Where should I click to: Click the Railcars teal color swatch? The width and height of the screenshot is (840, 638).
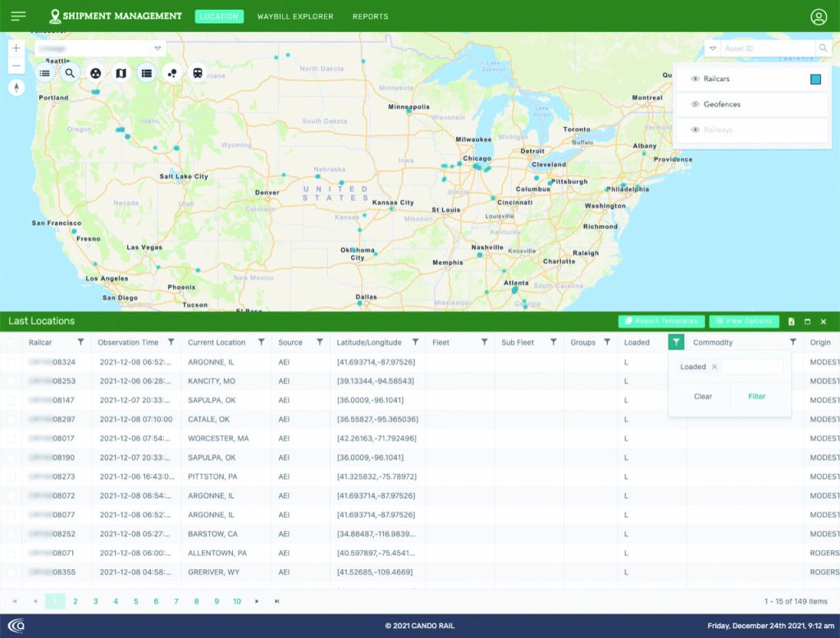click(815, 80)
